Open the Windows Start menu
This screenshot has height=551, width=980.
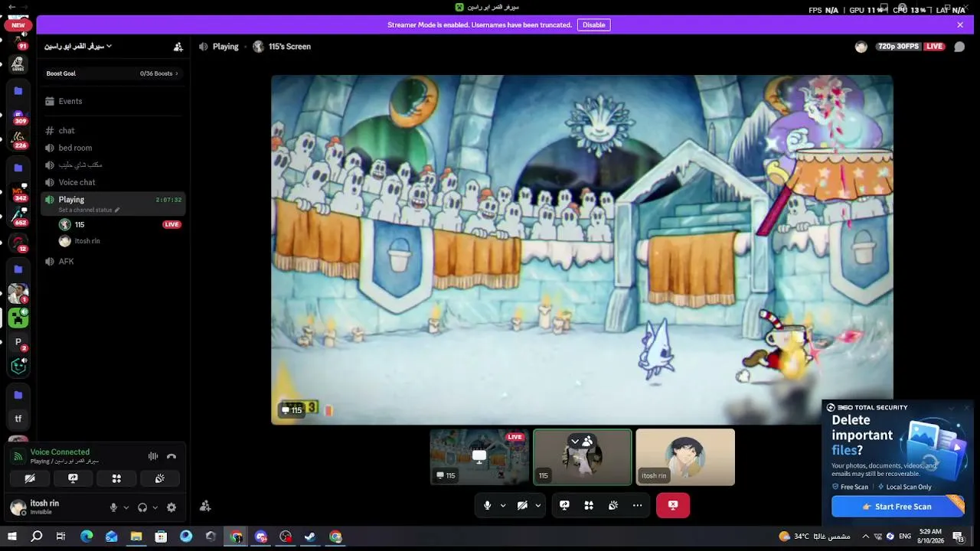tap(11, 536)
